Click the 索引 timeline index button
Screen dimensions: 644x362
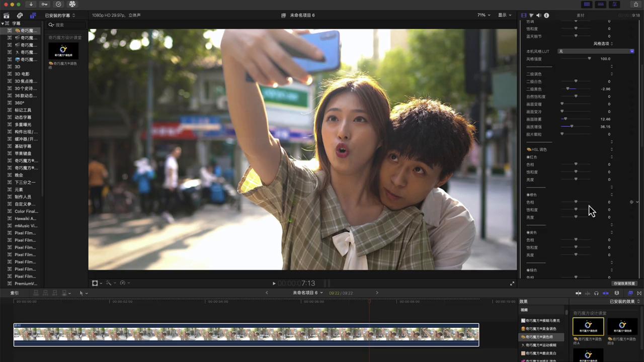coord(15,293)
